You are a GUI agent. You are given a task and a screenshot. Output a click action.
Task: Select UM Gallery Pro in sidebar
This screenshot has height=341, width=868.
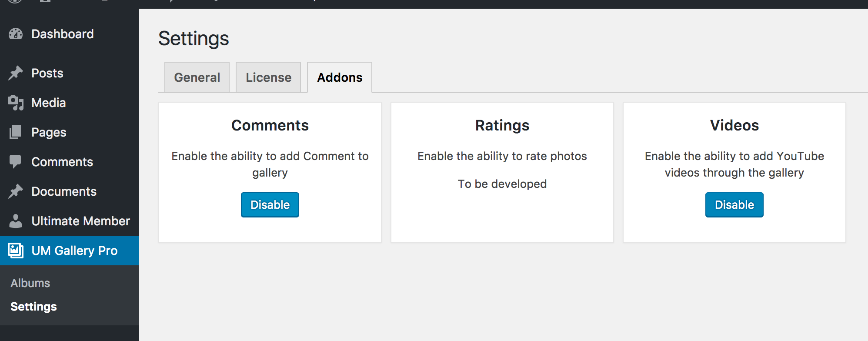[x=70, y=251]
